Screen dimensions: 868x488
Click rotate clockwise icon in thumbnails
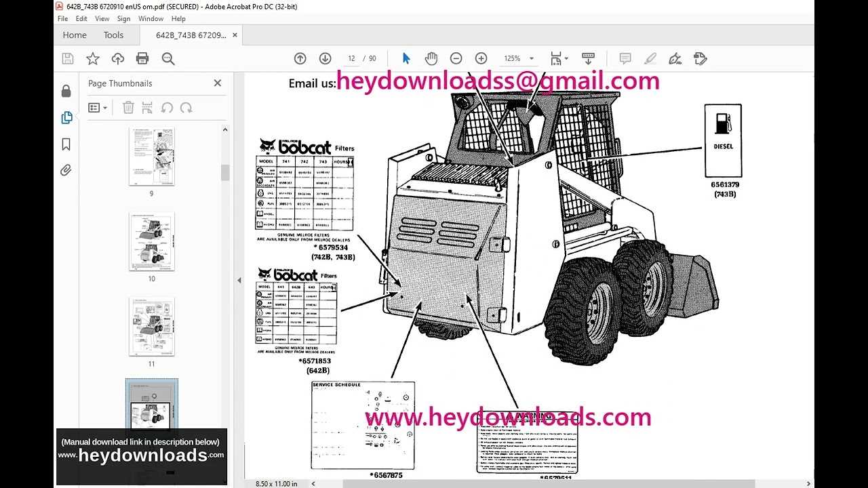[186, 107]
